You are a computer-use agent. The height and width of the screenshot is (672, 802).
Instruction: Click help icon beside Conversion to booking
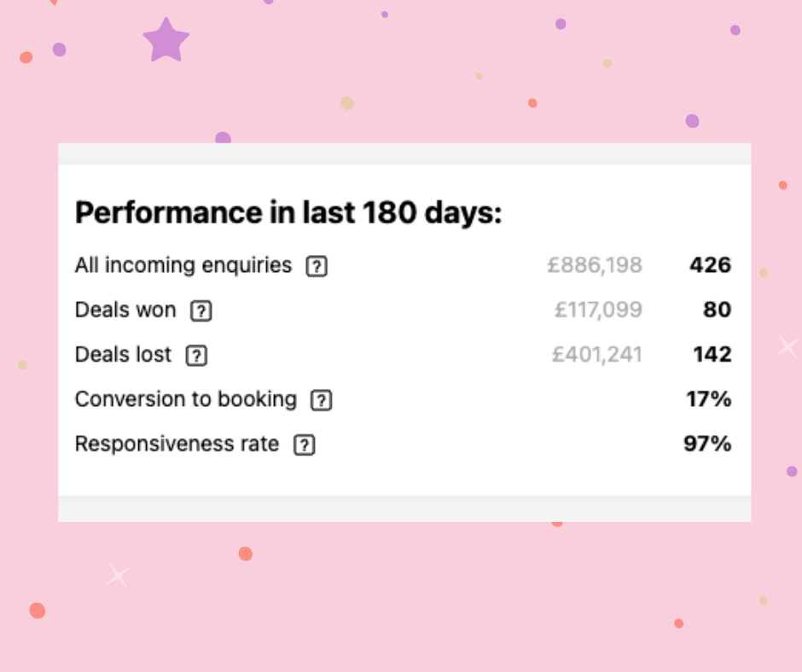click(321, 400)
